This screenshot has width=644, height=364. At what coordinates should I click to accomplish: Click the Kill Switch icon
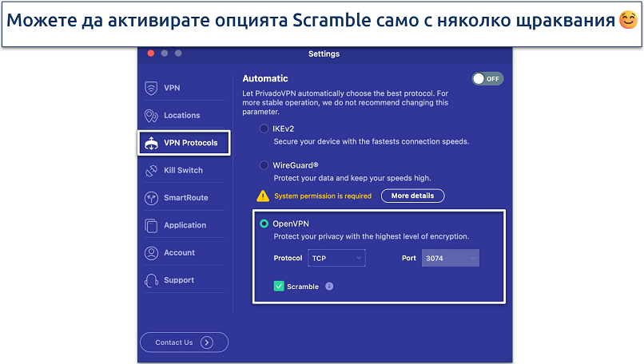tap(150, 171)
